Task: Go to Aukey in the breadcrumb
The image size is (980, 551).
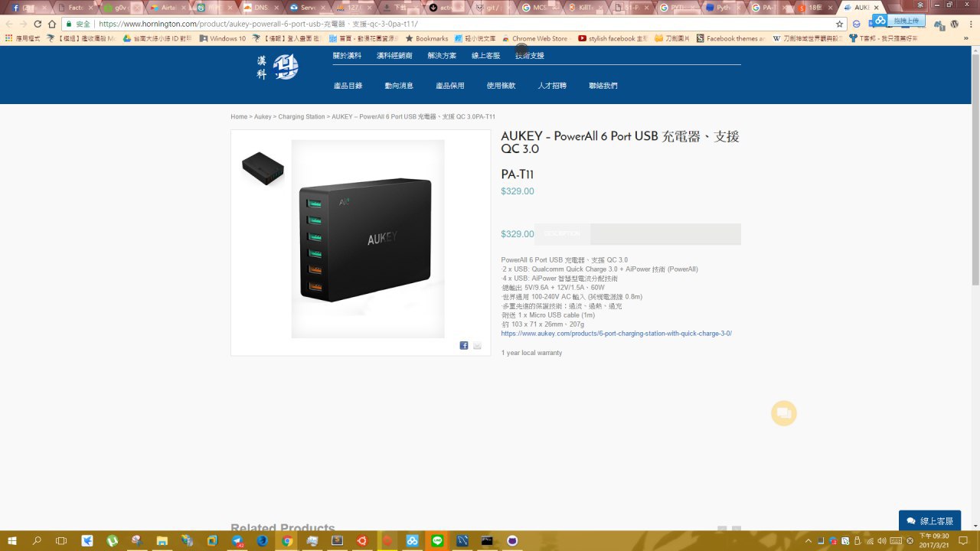Action: [263, 117]
